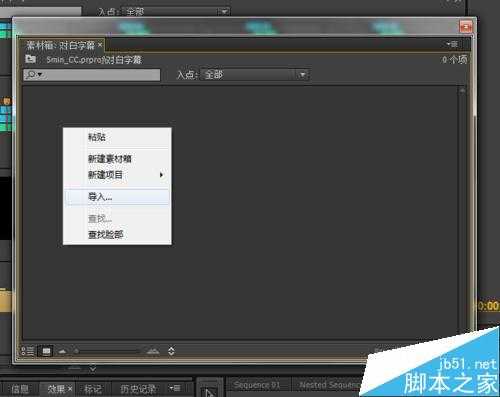Click the zoom in mountain icon
The height and width of the screenshot is (397, 500).
point(153,351)
